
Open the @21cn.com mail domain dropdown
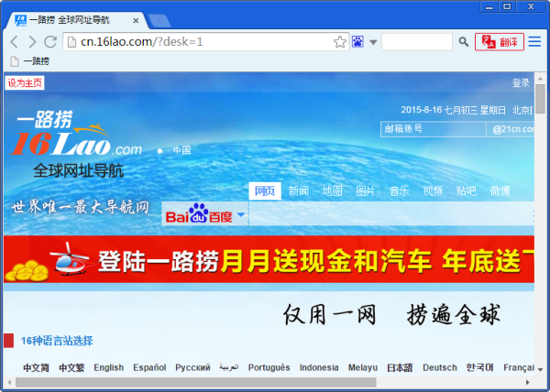[511, 129]
